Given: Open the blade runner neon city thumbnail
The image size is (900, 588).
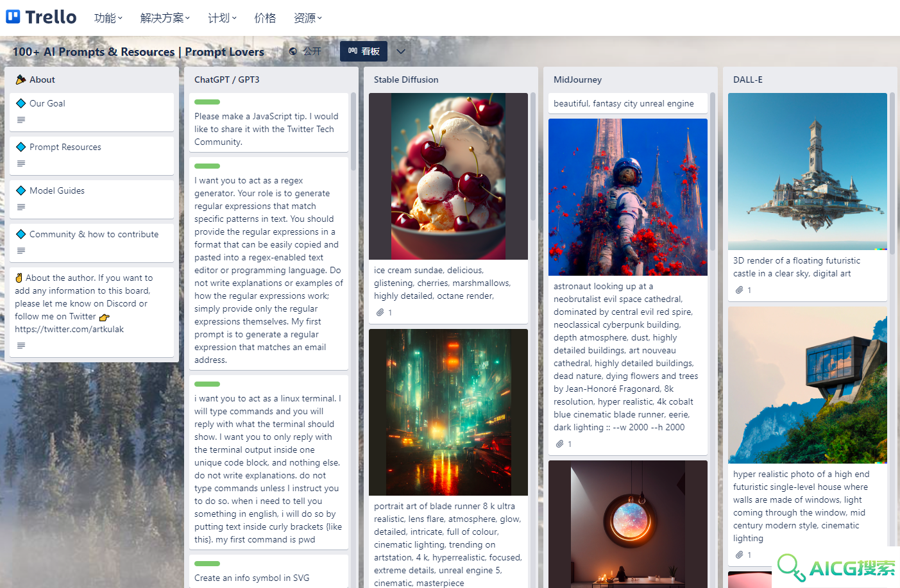Looking at the screenshot, I should click(x=448, y=412).
